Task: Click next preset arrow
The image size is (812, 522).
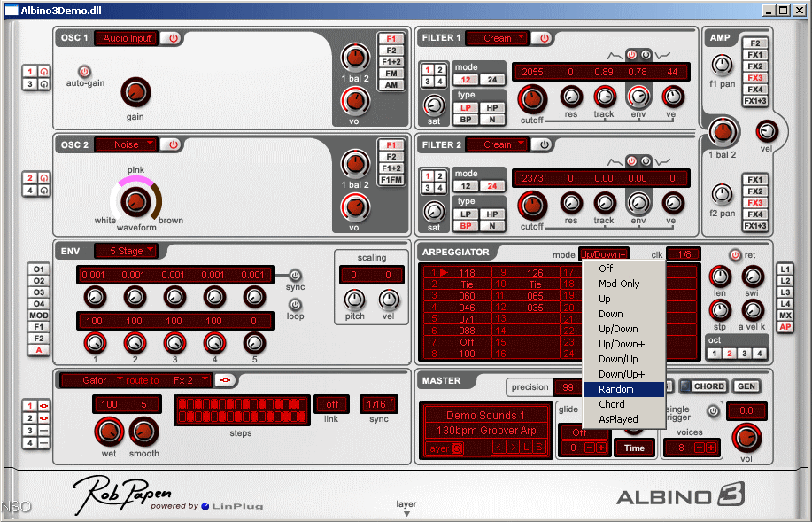Action: click(513, 448)
